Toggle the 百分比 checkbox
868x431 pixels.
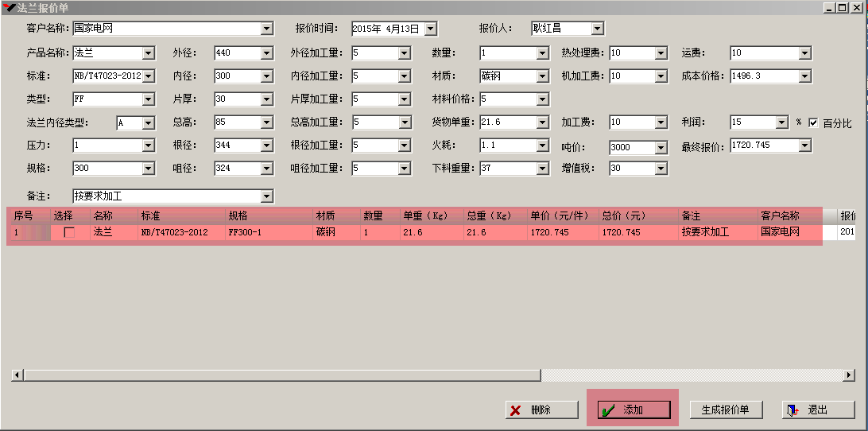point(813,123)
